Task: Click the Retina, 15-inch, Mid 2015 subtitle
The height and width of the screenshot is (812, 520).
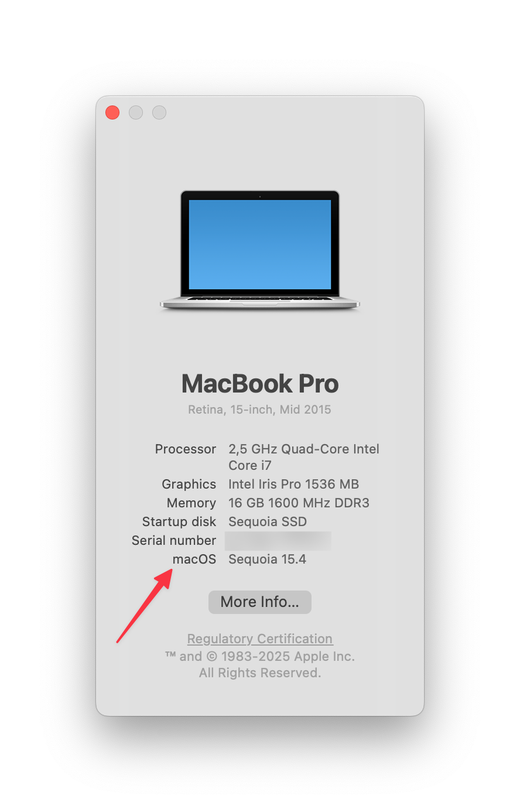Action: point(259,410)
